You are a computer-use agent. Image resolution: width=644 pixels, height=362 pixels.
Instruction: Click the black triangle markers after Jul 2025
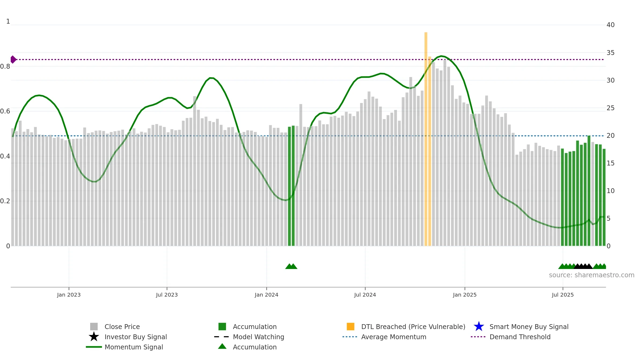583,266
